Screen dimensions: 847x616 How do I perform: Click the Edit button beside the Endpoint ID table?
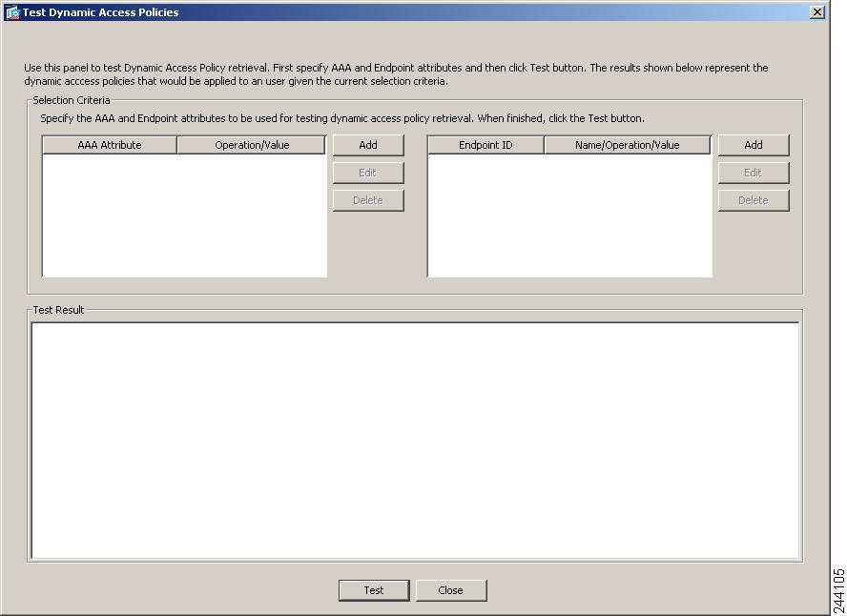(753, 173)
